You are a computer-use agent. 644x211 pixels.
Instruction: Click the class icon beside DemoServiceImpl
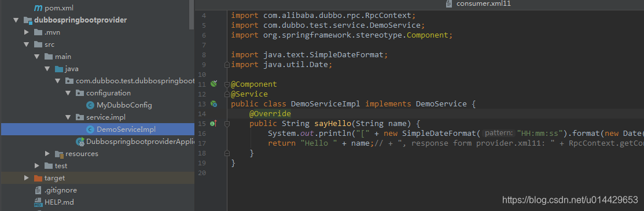(x=90, y=129)
